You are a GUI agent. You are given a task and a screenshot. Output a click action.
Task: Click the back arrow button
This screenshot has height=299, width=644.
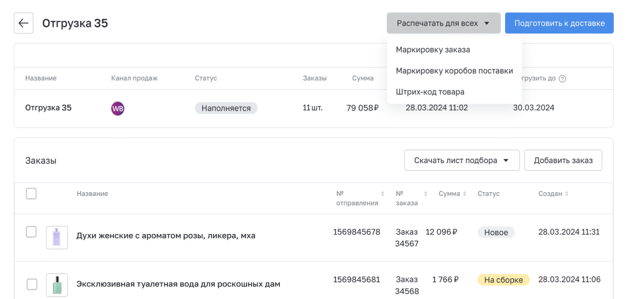23,23
